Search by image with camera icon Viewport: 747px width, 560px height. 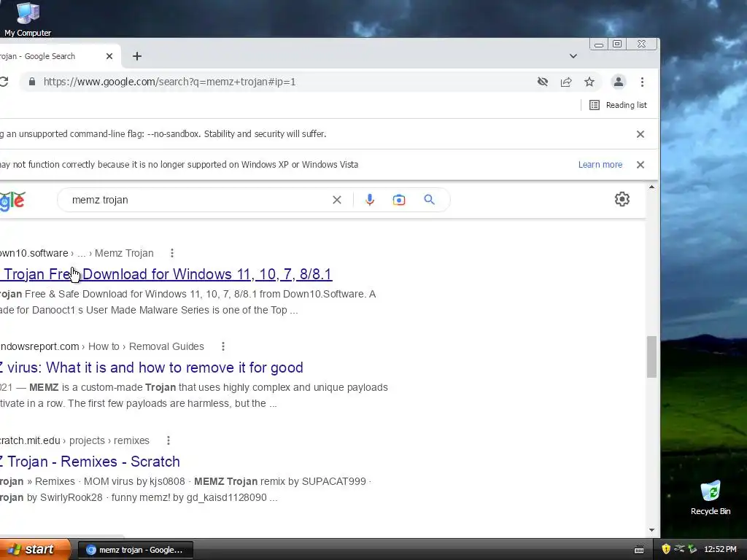coord(399,200)
